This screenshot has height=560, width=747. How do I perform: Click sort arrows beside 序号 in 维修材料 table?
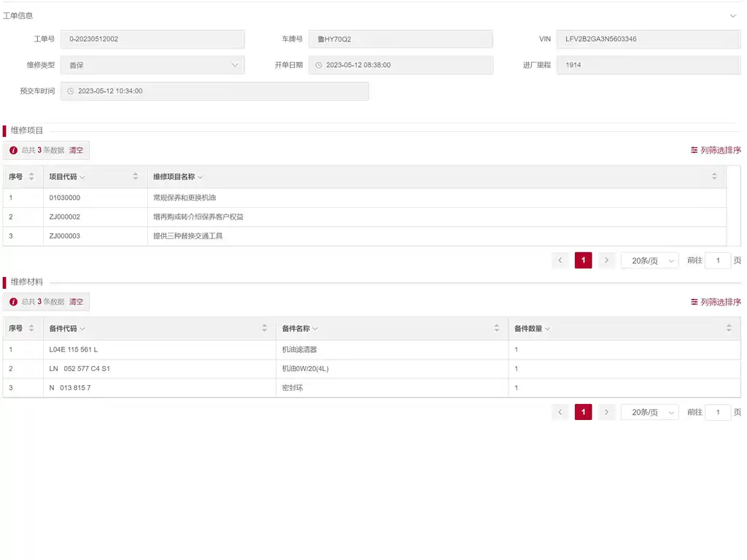click(31, 328)
